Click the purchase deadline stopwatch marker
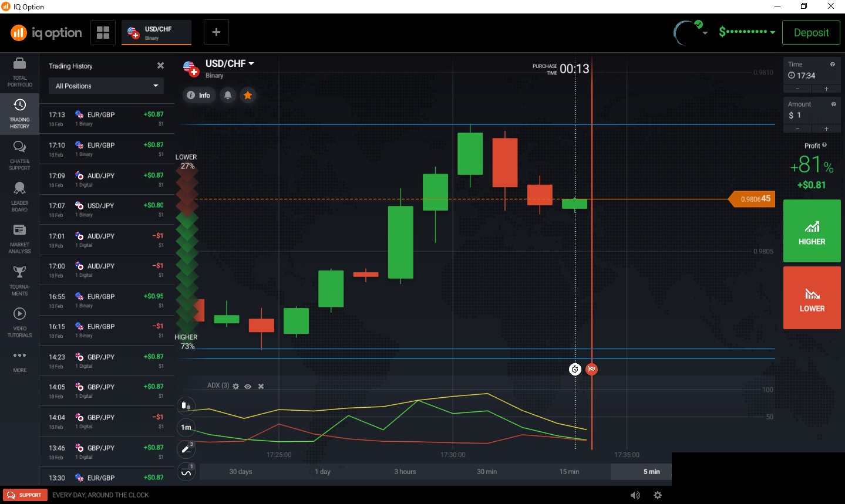 click(x=575, y=369)
